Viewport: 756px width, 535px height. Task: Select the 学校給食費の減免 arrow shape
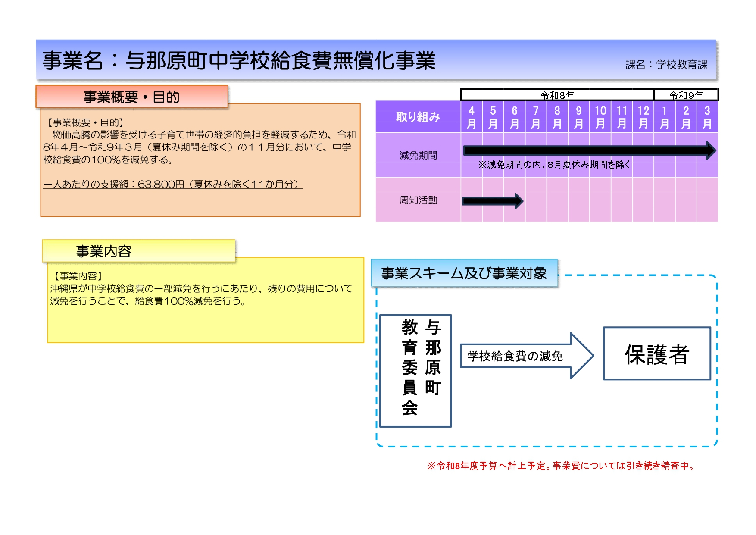[526, 356]
